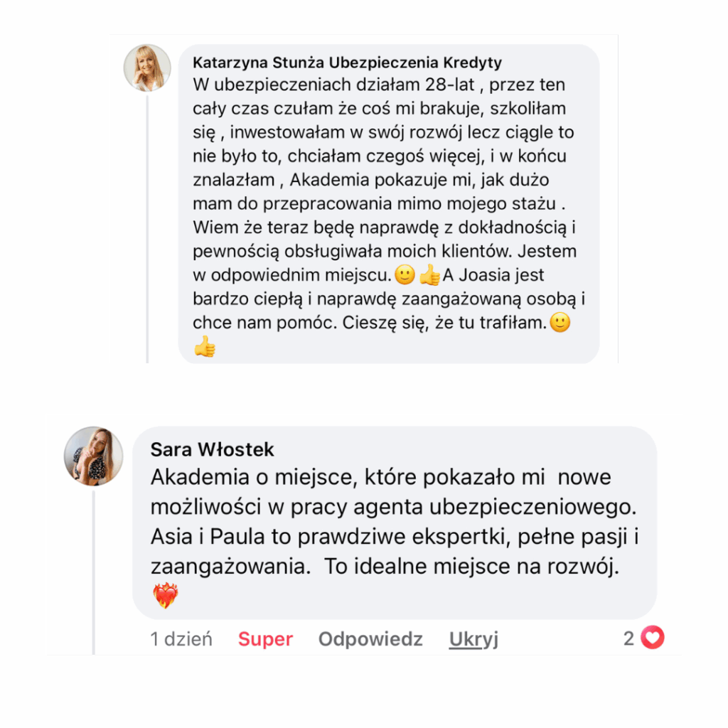Open Sara Włostek's profile picture
728x728 pixels.
pyautogui.click(x=93, y=456)
